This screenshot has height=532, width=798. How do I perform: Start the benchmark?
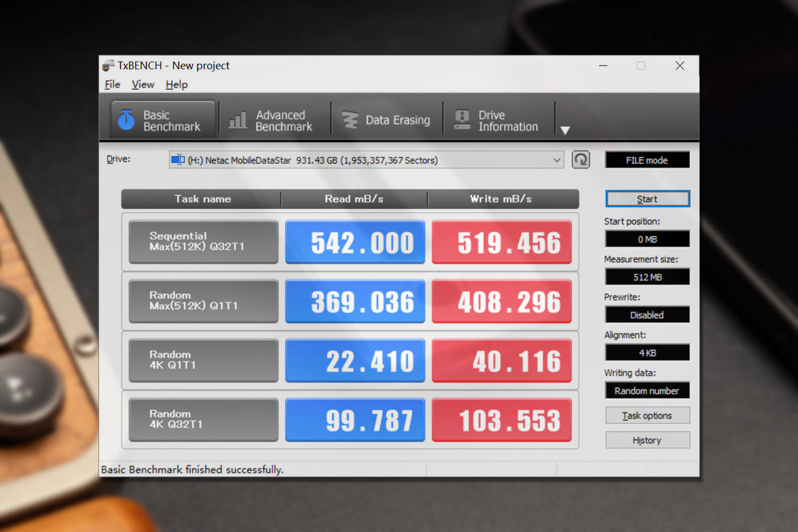[x=647, y=199]
